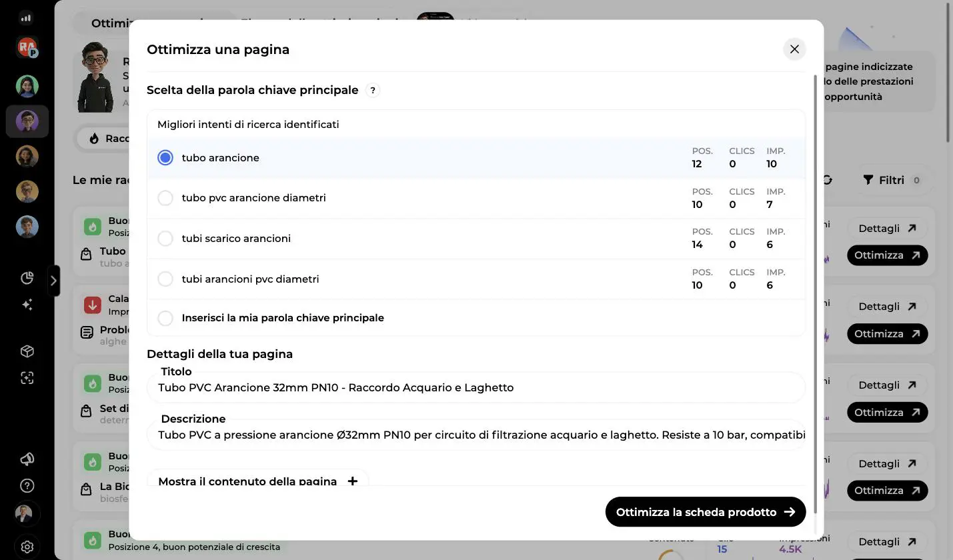
Task: Open the sparkles AI icon in sidebar
Action: pyautogui.click(x=27, y=305)
